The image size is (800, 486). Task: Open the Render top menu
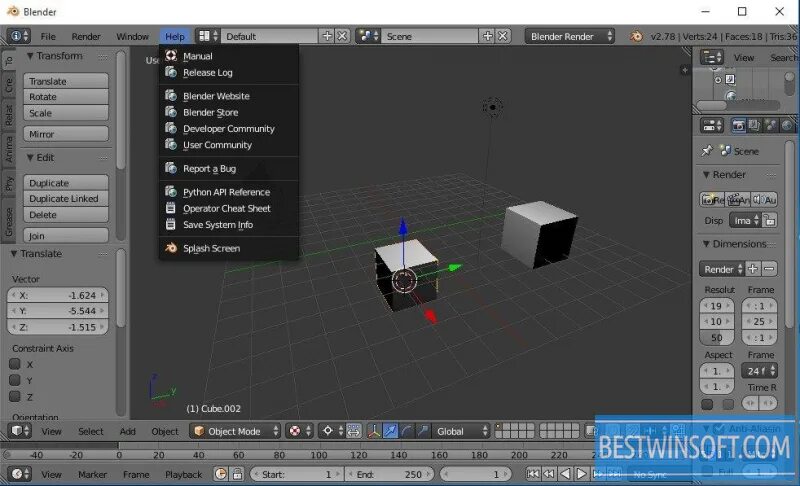coord(86,36)
